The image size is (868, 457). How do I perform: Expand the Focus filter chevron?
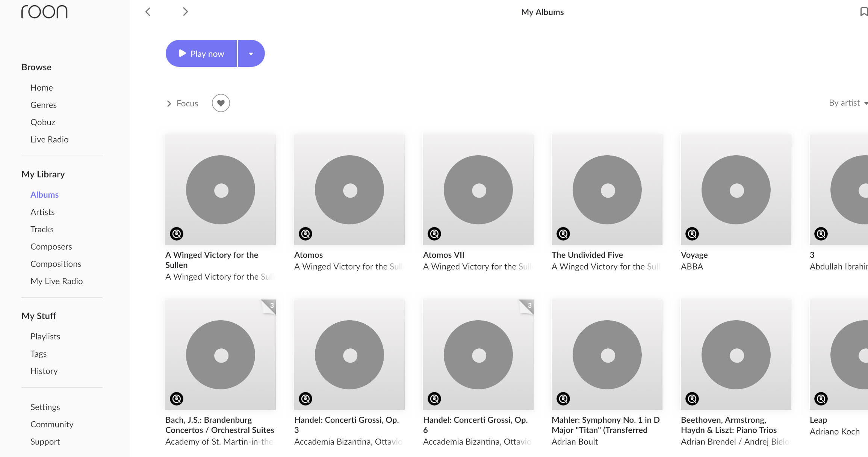click(x=169, y=103)
